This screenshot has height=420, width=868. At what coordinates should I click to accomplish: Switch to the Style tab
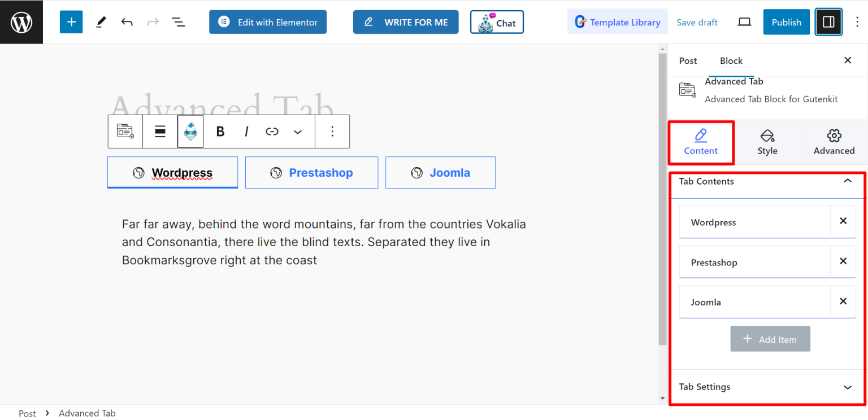pos(767,142)
